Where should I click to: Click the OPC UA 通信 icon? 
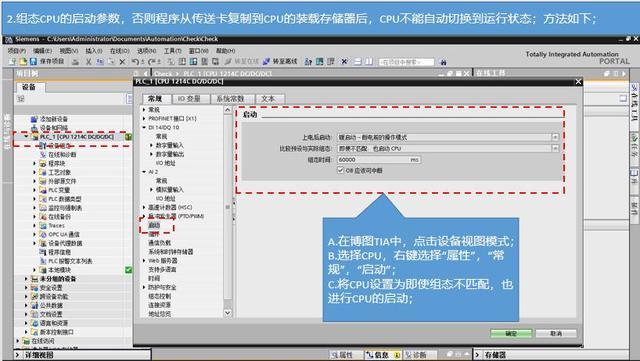point(43,234)
